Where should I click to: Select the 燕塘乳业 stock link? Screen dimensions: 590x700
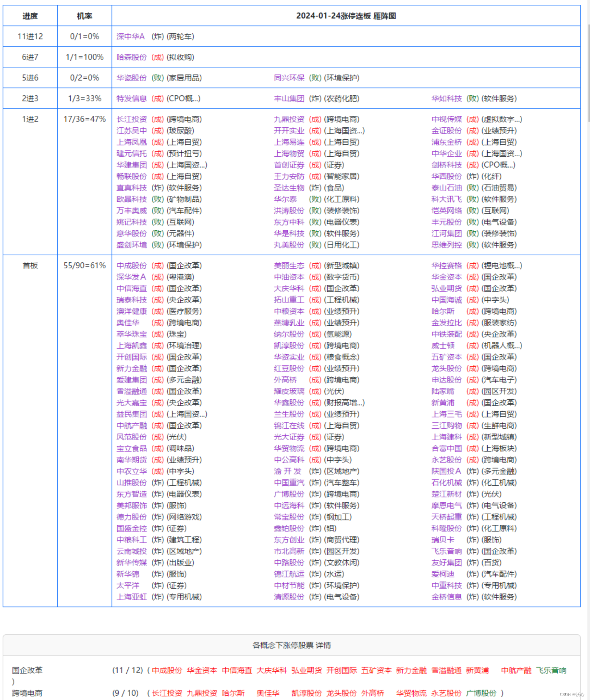[289, 323]
